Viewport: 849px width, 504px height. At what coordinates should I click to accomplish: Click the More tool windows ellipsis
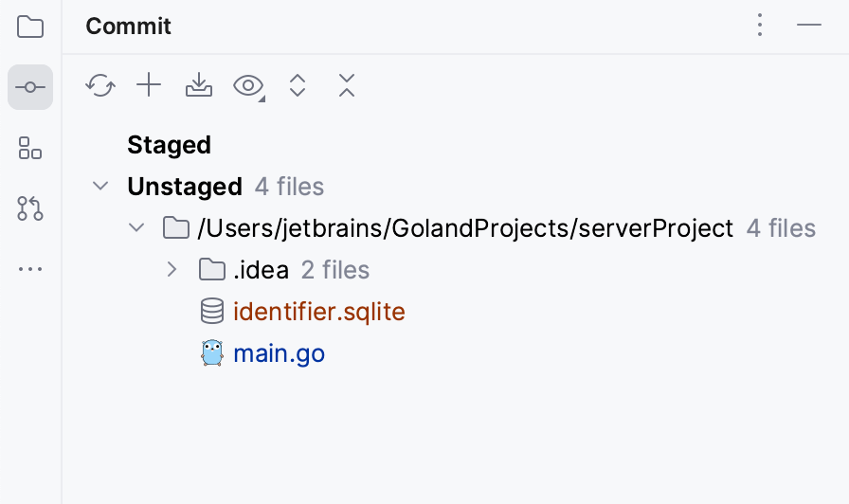pos(30,269)
